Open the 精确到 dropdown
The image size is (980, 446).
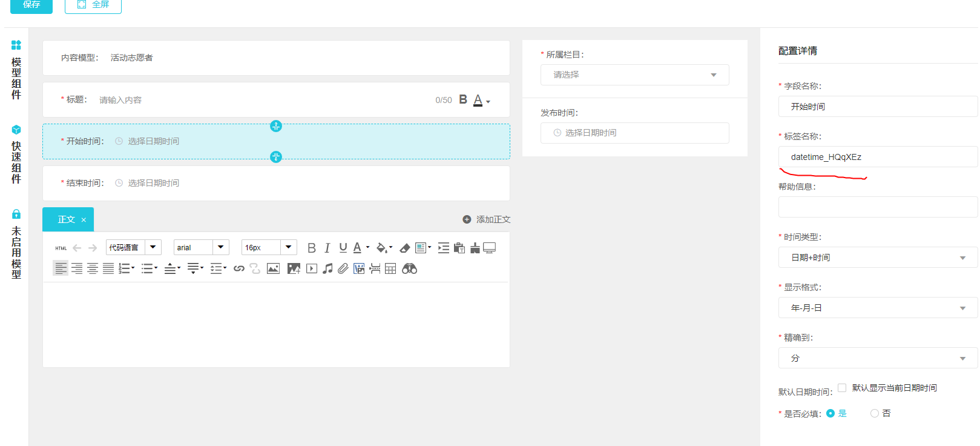pos(878,358)
